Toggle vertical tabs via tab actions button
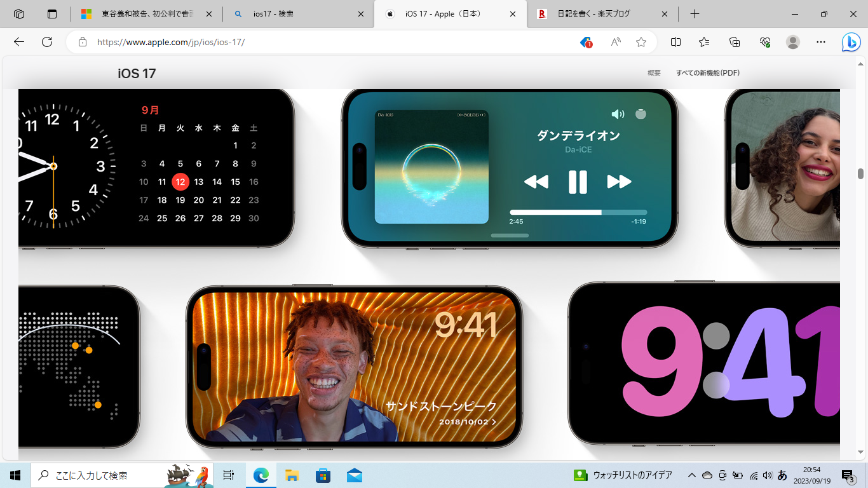Viewport: 868px width, 488px height. point(52,14)
